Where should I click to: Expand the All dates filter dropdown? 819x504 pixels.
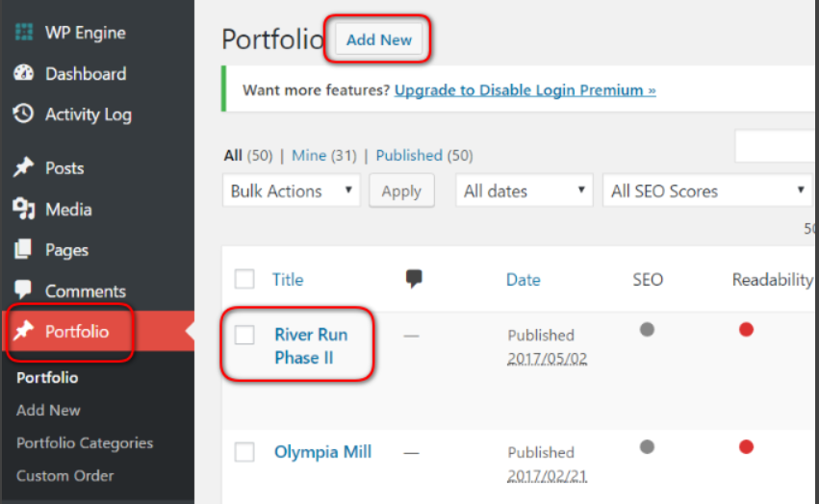point(524,190)
